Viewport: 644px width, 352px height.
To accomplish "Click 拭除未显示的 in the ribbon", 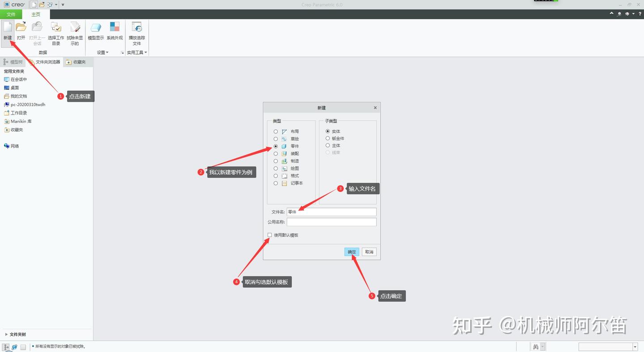I will [x=75, y=34].
